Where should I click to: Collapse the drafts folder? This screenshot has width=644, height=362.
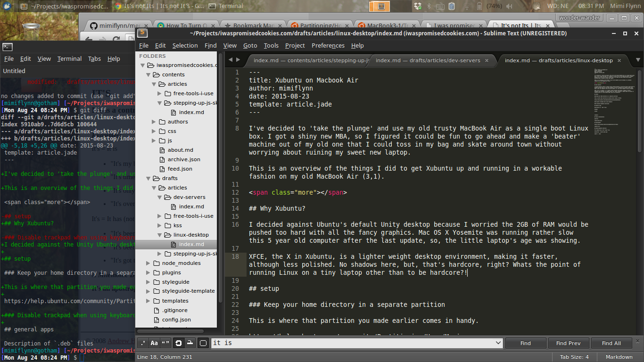click(149, 178)
